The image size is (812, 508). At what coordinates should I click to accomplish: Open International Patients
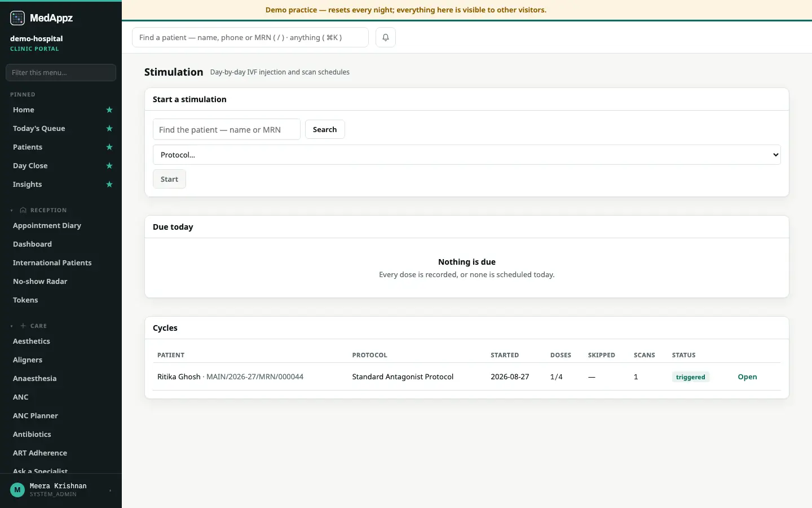pyautogui.click(x=52, y=263)
